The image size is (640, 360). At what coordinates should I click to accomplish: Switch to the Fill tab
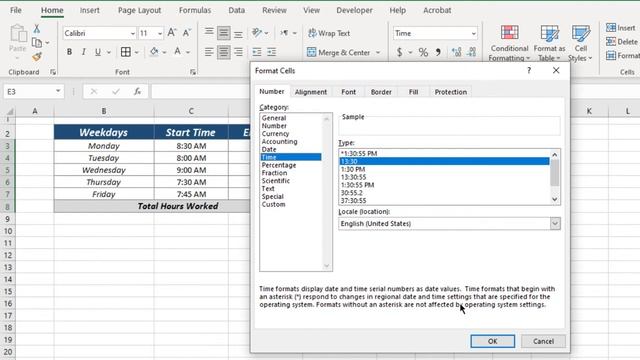[413, 92]
